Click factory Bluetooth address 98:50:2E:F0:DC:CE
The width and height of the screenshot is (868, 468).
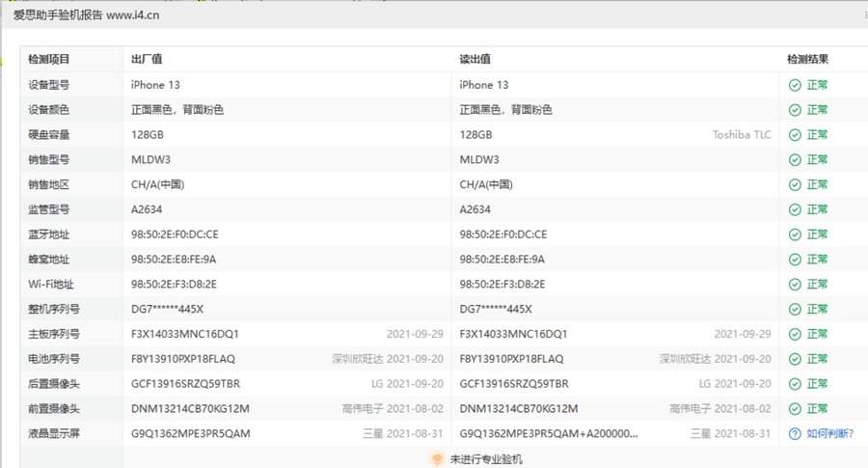[x=175, y=234]
